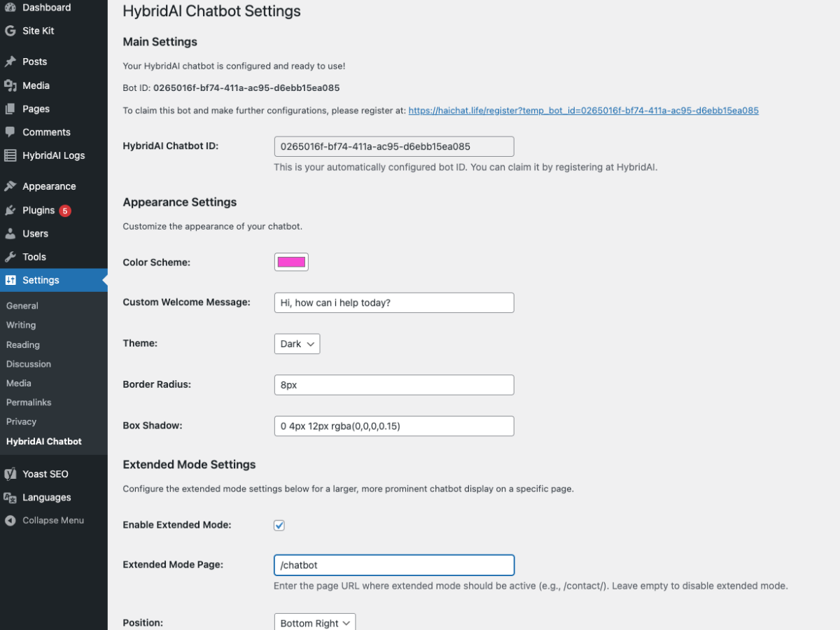Click the Box Shadow input field
The width and height of the screenshot is (840, 630).
393,426
